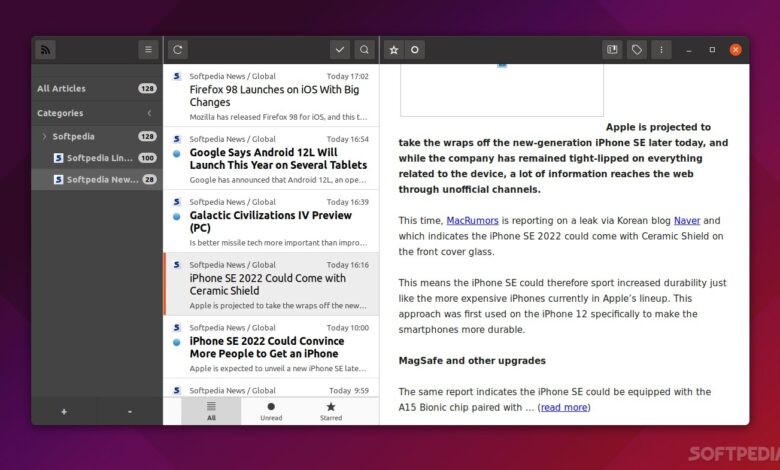Click Softpedia Linux feed favicon
Screen dimensions: 780x470
(x=58, y=158)
